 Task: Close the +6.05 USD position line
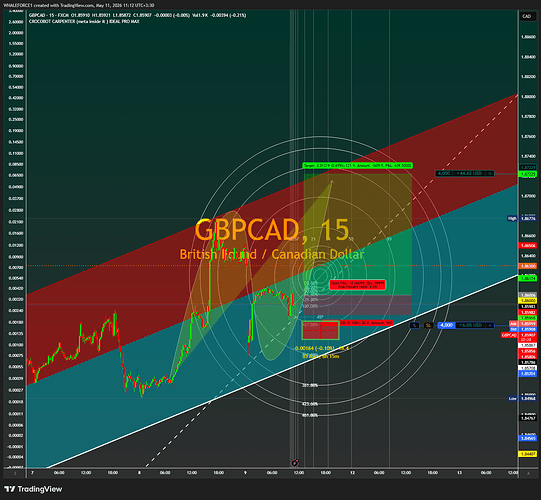coord(490,325)
